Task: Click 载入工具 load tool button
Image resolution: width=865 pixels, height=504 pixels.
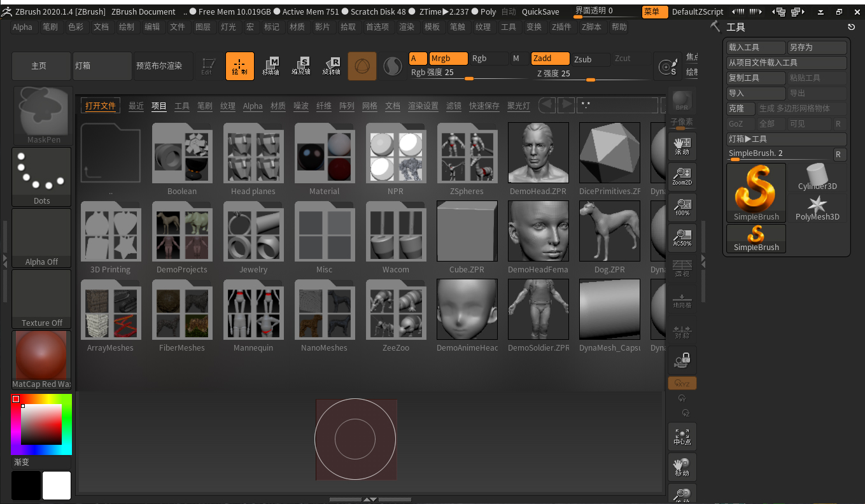Action: [x=756, y=47]
